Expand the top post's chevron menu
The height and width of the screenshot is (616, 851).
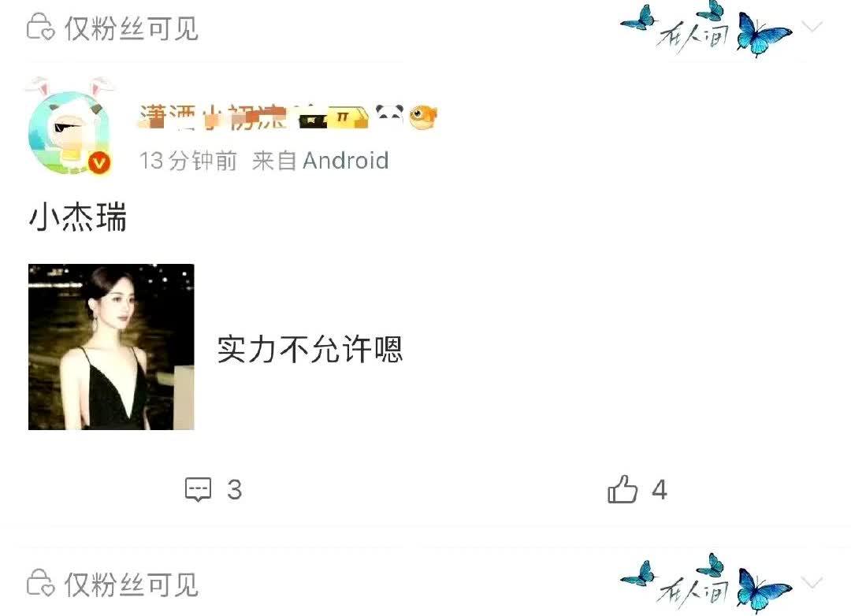812,26
